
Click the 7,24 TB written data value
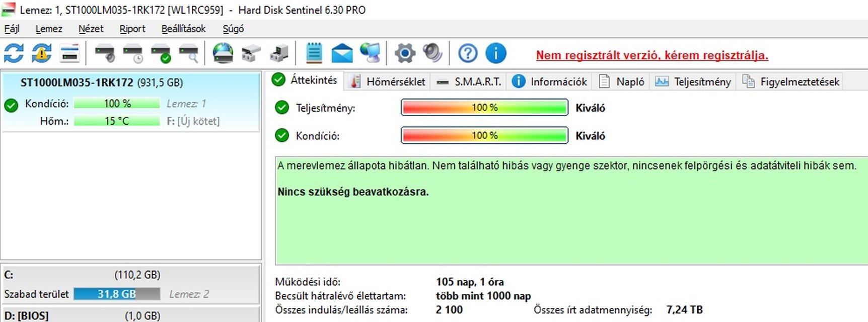684,310
